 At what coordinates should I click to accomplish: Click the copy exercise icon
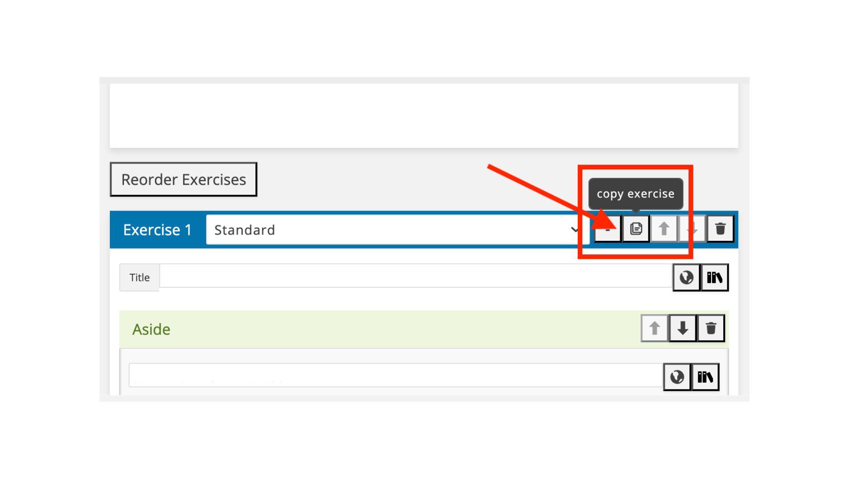pyautogui.click(x=636, y=229)
